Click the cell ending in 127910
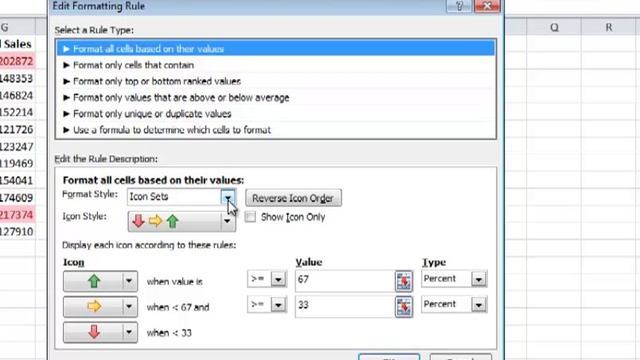The image size is (640, 360). point(17,231)
